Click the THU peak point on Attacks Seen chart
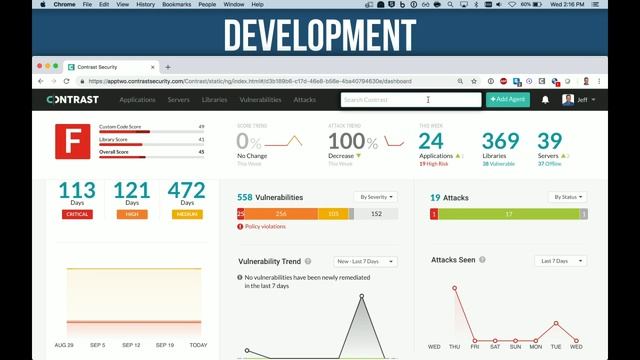The width and height of the screenshot is (640, 360). (454, 288)
